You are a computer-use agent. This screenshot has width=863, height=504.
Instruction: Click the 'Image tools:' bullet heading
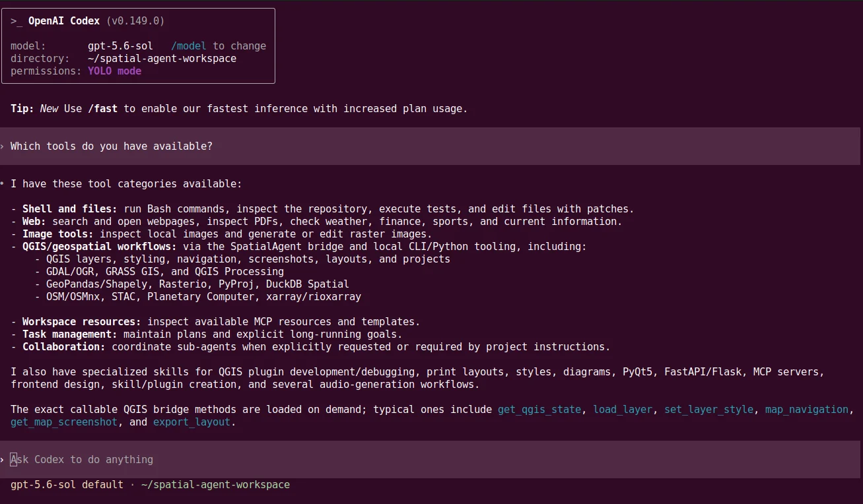[58, 234]
